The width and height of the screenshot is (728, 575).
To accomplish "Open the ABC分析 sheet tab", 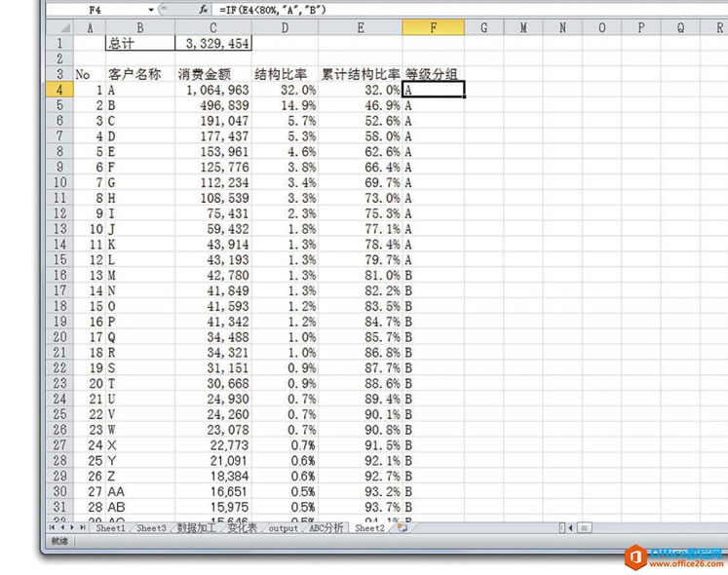I will [x=326, y=528].
